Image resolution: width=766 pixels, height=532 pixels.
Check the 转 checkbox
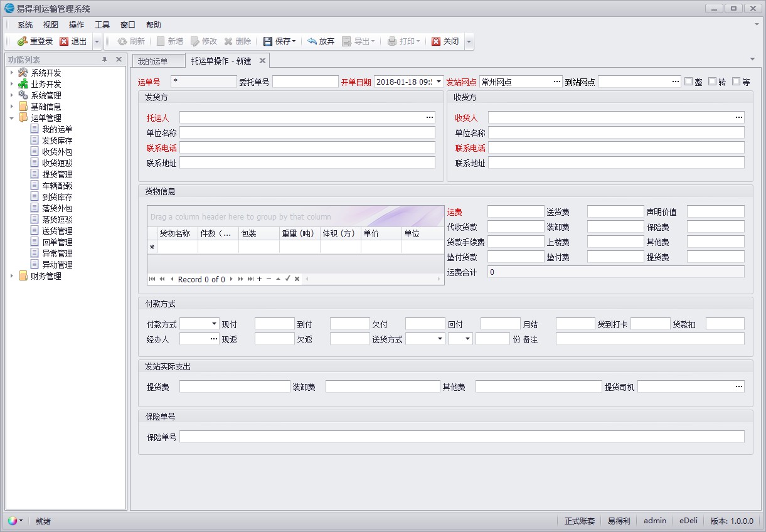click(x=713, y=82)
